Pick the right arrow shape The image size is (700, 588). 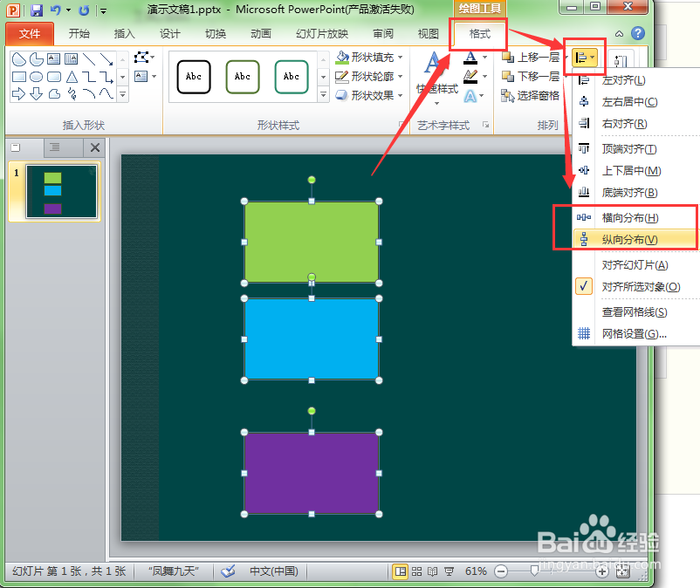pyautogui.click(x=18, y=93)
